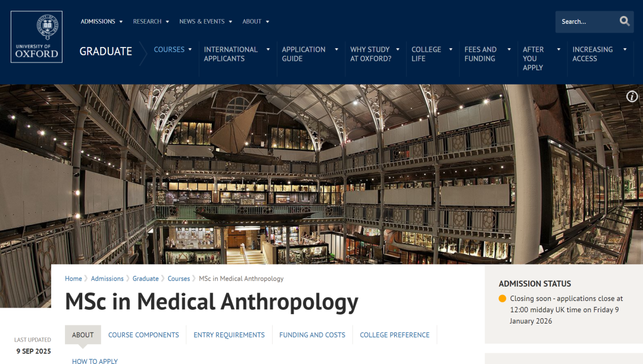Expand the Research menu arrow
643x364 pixels.
[167, 21]
